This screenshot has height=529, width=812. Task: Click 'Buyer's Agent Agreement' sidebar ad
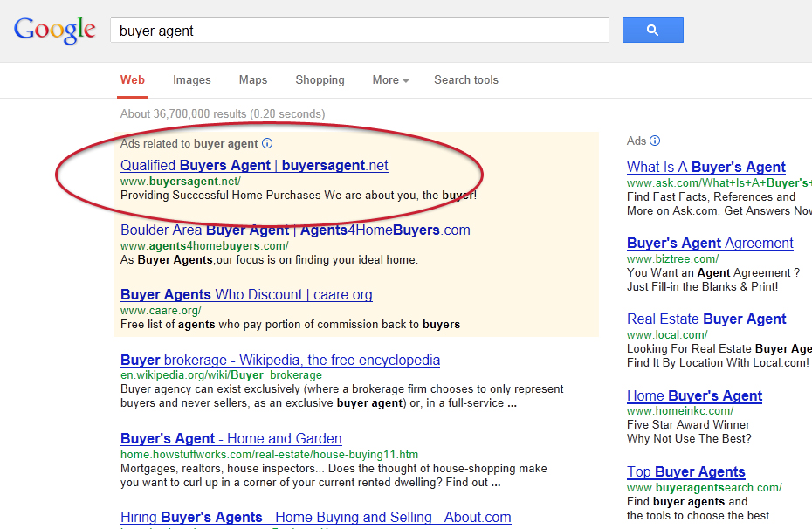[x=710, y=244]
